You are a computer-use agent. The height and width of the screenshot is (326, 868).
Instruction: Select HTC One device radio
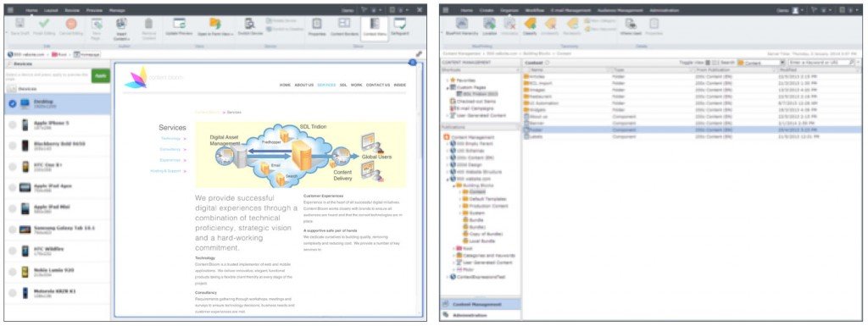pos(12,166)
